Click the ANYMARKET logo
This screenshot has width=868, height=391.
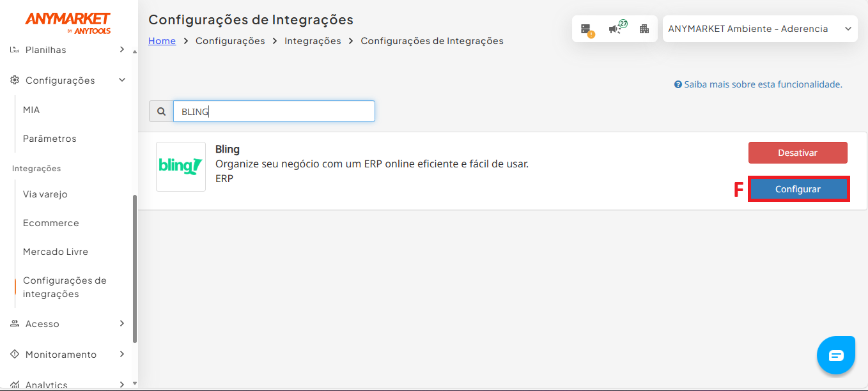(x=68, y=22)
